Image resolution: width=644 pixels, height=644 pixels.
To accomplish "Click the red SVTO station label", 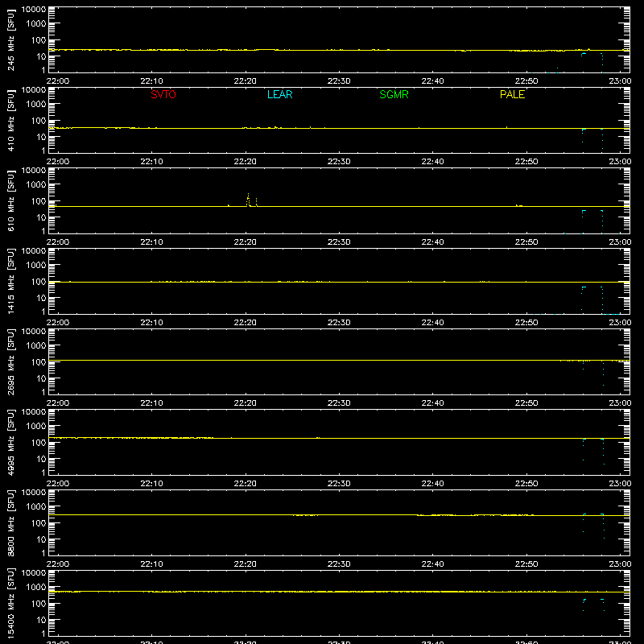I will coord(163,94).
